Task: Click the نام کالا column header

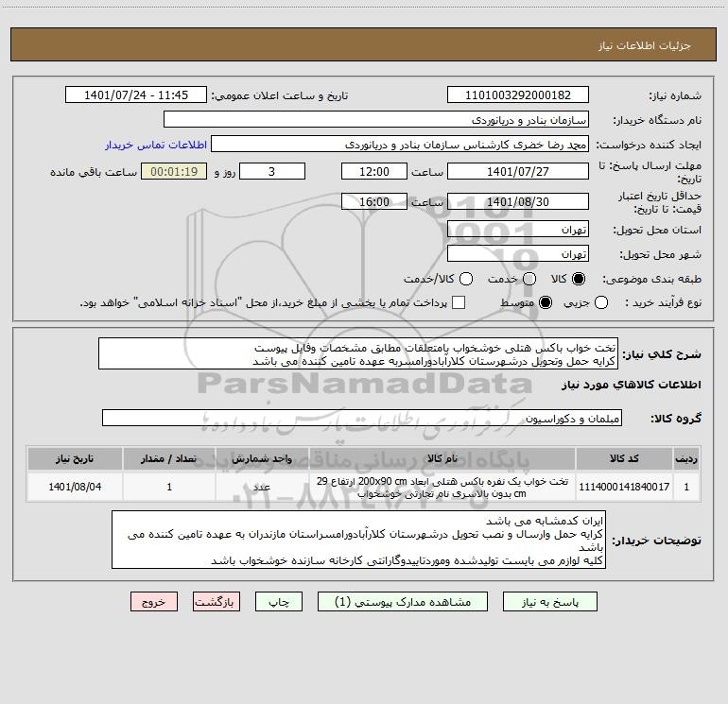Action: pyautogui.click(x=442, y=458)
